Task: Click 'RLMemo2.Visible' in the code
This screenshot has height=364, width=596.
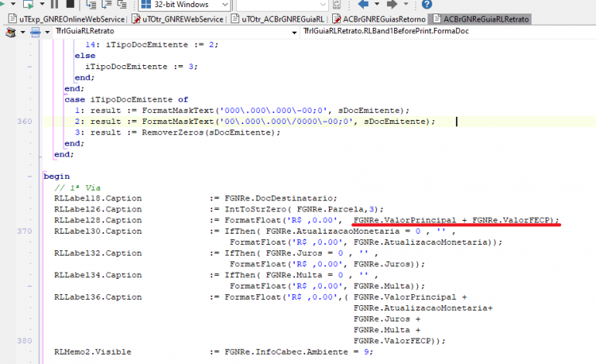Action: 92,352
